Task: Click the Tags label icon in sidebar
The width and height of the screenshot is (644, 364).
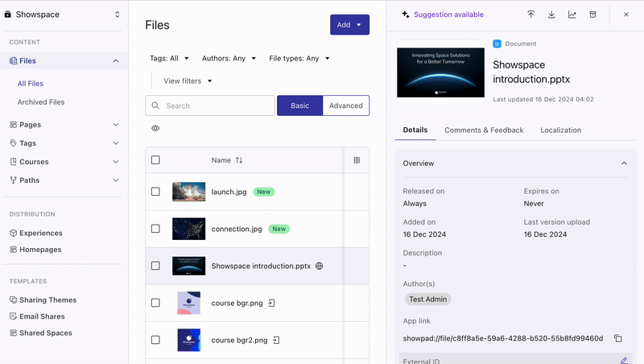Action: pyautogui.click(x=13, y=143)
